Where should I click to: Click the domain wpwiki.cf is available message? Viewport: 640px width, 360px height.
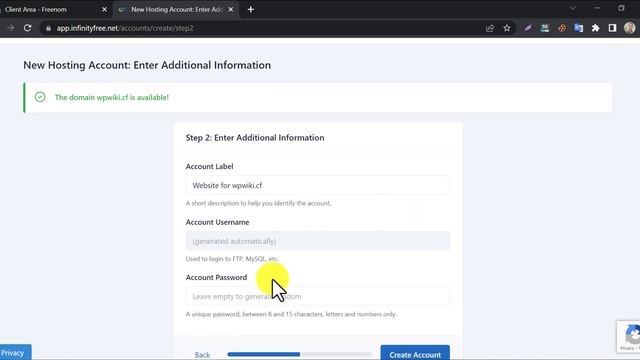click(x=111, y=97)
